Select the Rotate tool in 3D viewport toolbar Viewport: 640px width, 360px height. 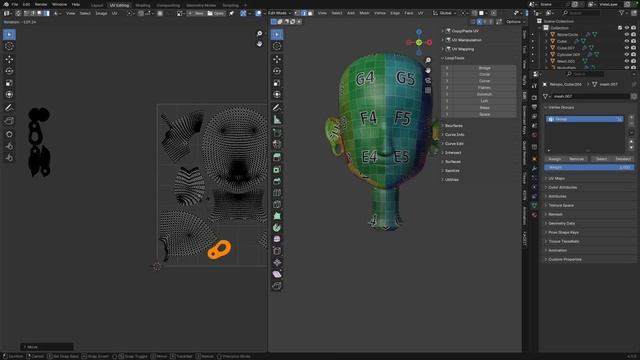tap(277, 71)
